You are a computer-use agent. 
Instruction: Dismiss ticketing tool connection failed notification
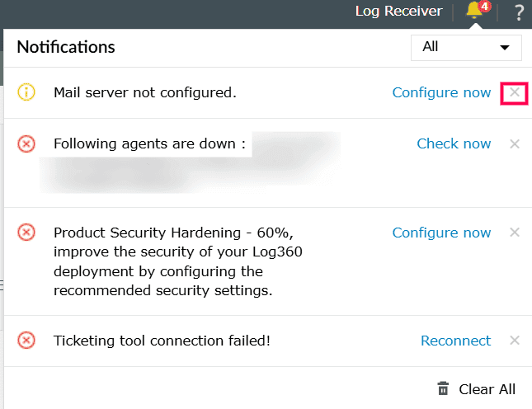[515, 341]
